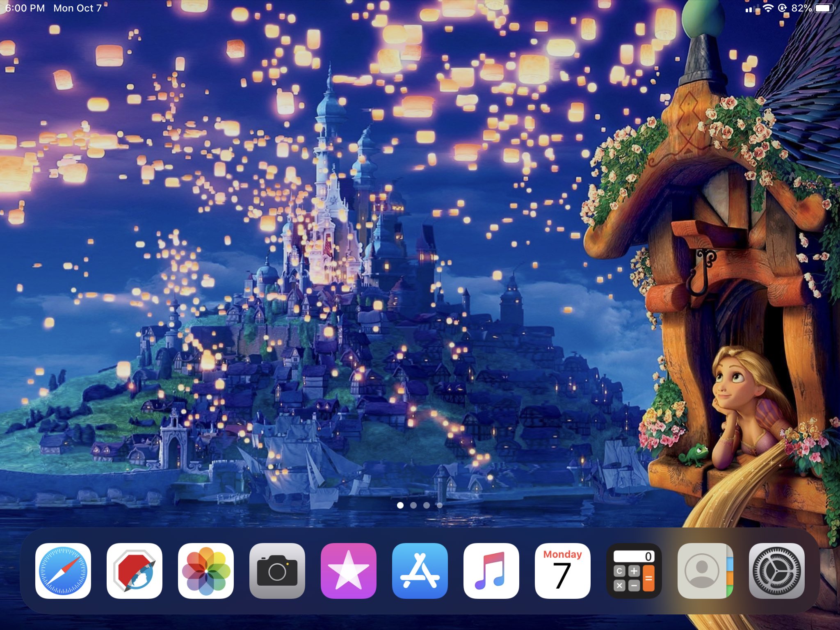
Task: Tap the Wi-Fi status icon
Action: point(768,8)
